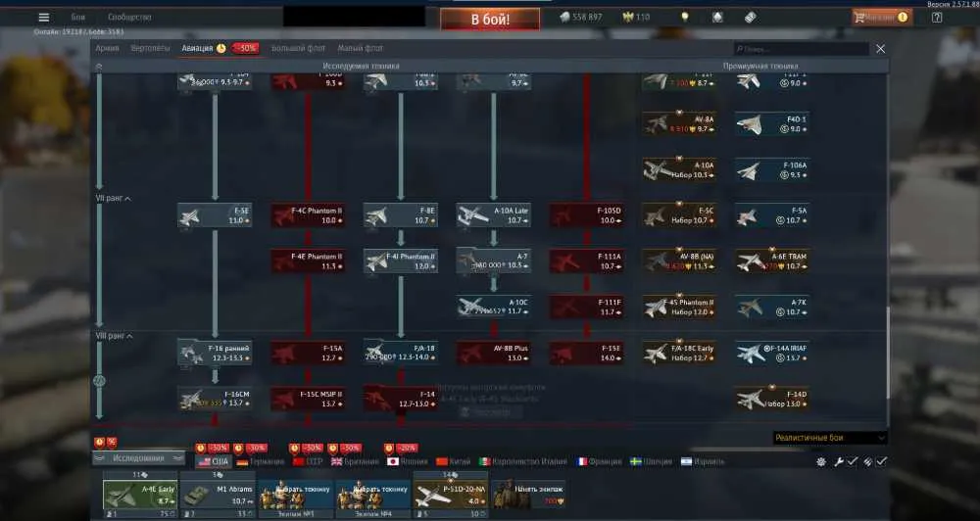Switch to the Вертолёты tab
Viewport: 980px width, 521px height.
[x=150, y=48]
